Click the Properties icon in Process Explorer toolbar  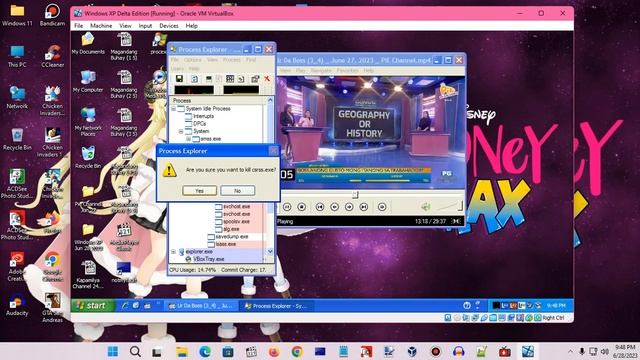[x=255, y=79]
